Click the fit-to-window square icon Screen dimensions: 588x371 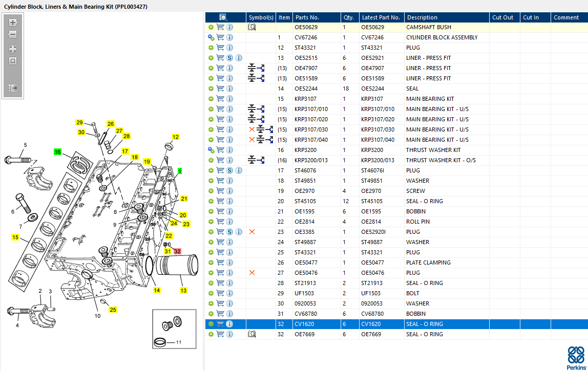click(x=13, y=61)
